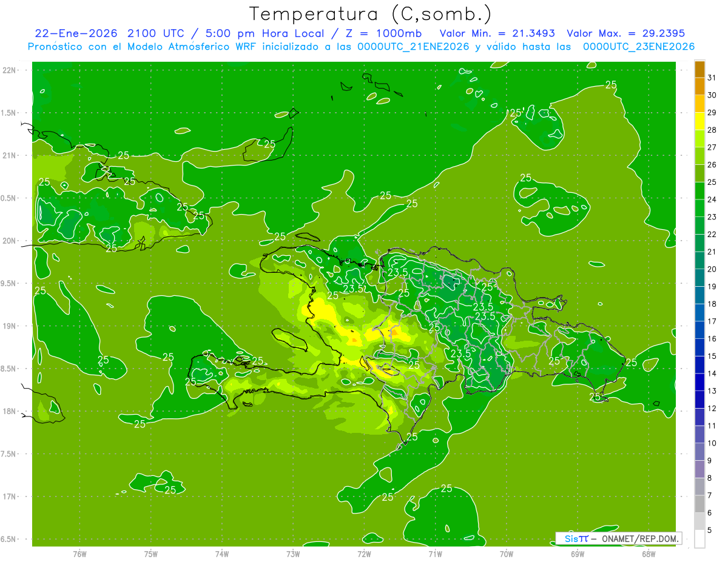Click 'Valor Max. = 29.2395' text
Viewport: 728px width, 562px height.
[x=625, y=33]
